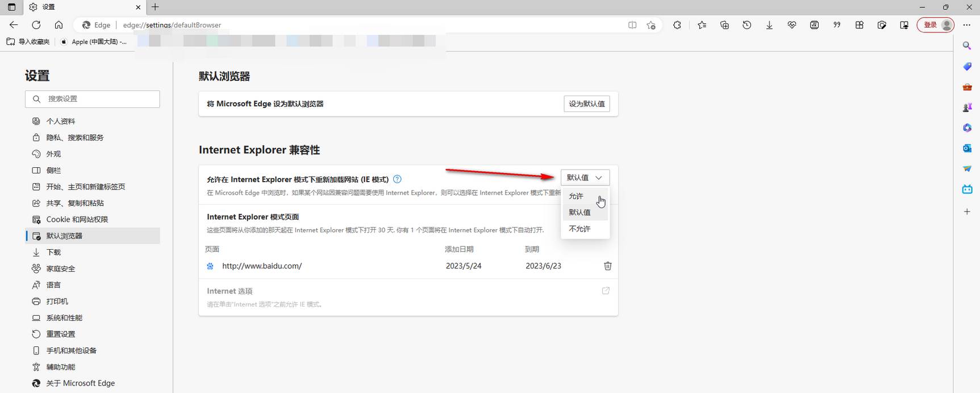Click the help question-mark next to IE 模式
The image size is (980, 393).
(397, 179)
